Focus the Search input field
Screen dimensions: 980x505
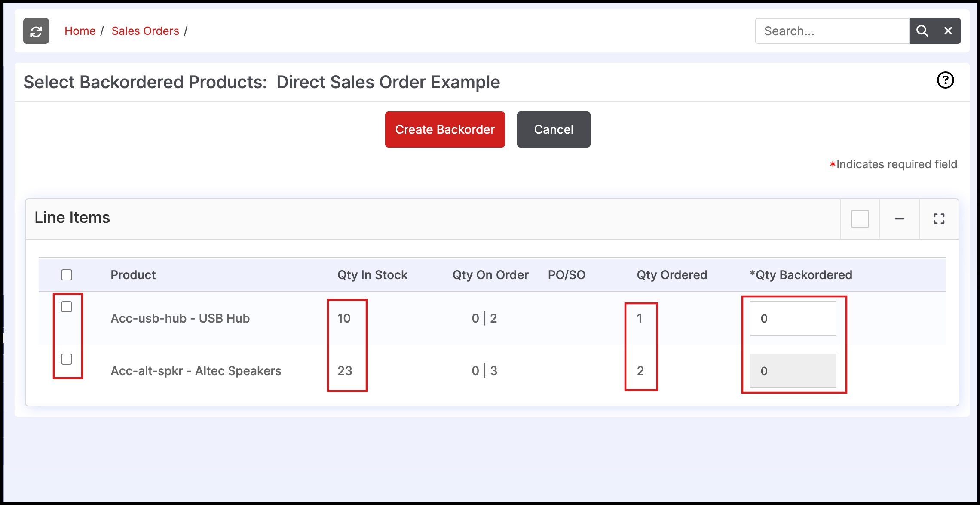[x=832, y=31]
